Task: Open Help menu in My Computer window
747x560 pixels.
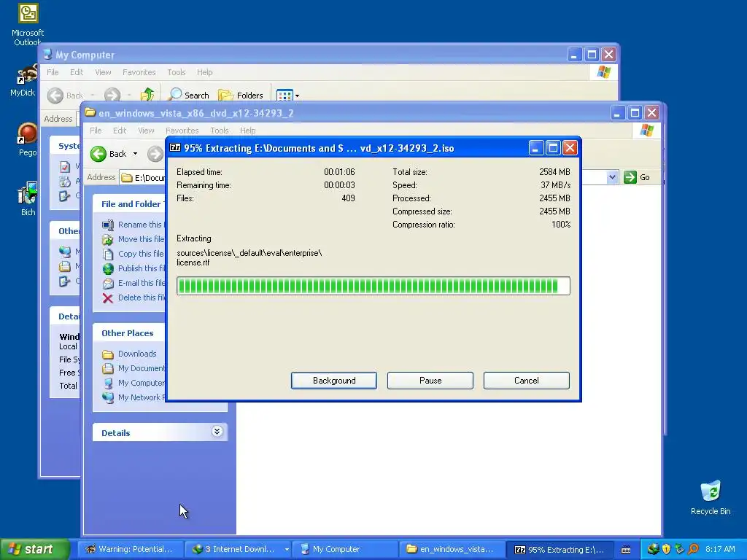Action: coord(205,72)
